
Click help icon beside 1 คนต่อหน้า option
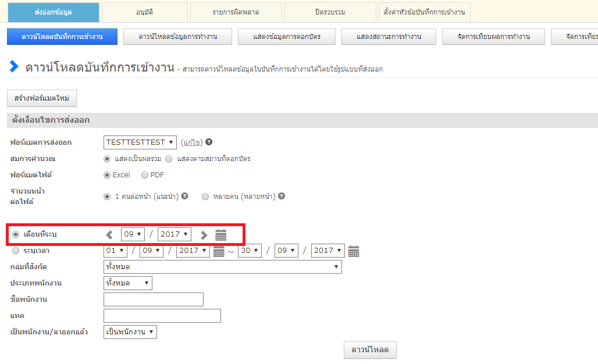(x=184, y=197)
